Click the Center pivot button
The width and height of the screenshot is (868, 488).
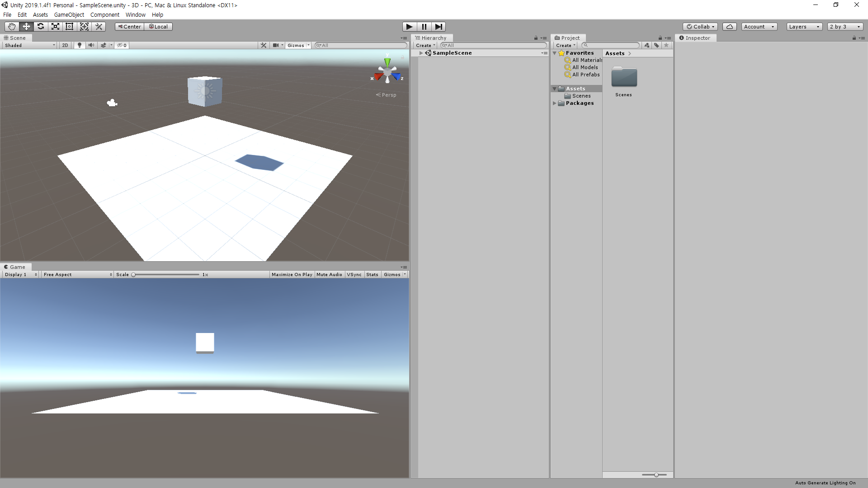(x=130, y=27)
